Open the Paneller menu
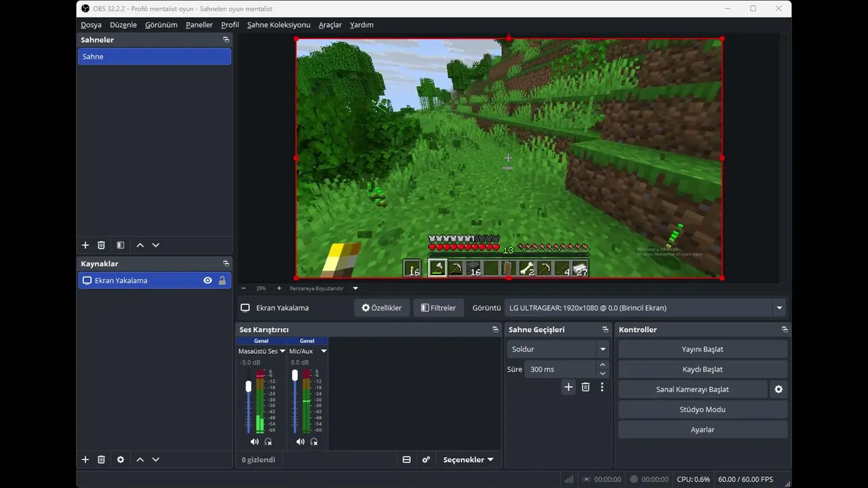868x488 pixels. (199, 25)
